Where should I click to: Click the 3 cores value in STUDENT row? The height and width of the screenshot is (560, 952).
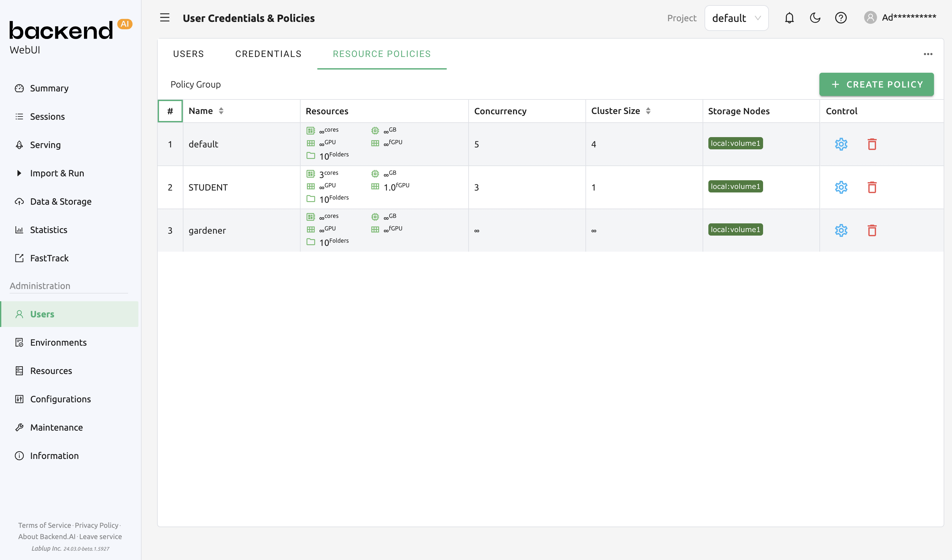pos(329,174)
